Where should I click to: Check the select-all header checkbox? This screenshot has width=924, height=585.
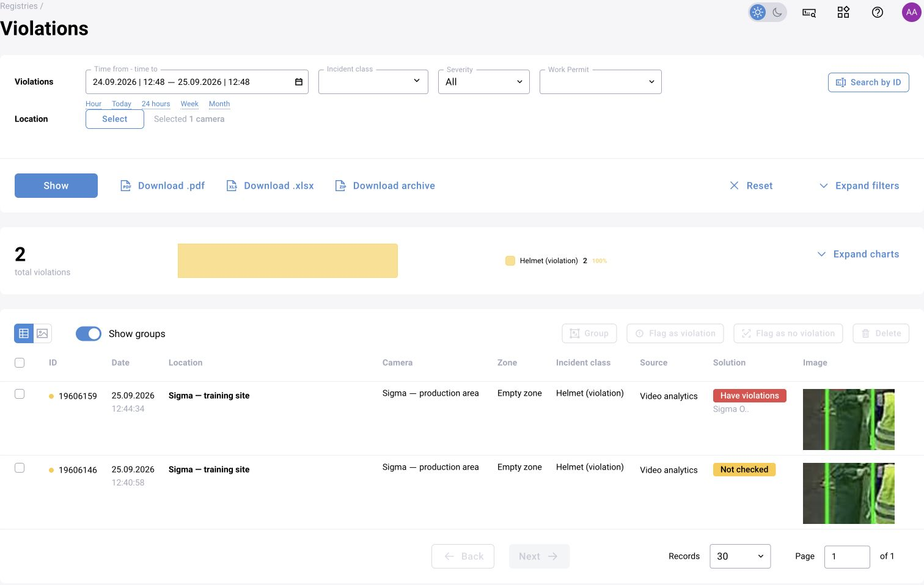tap(20, 363)
